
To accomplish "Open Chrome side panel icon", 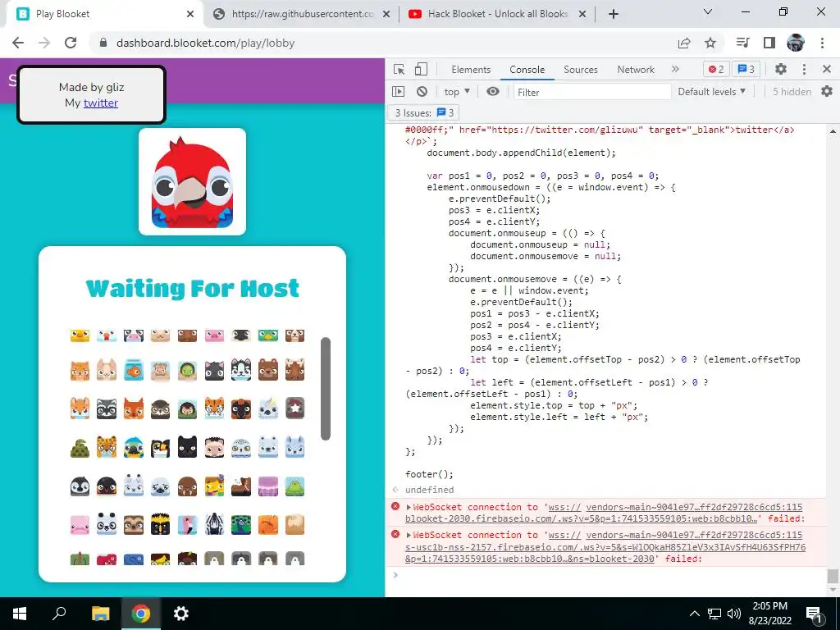I will [769, 43].
